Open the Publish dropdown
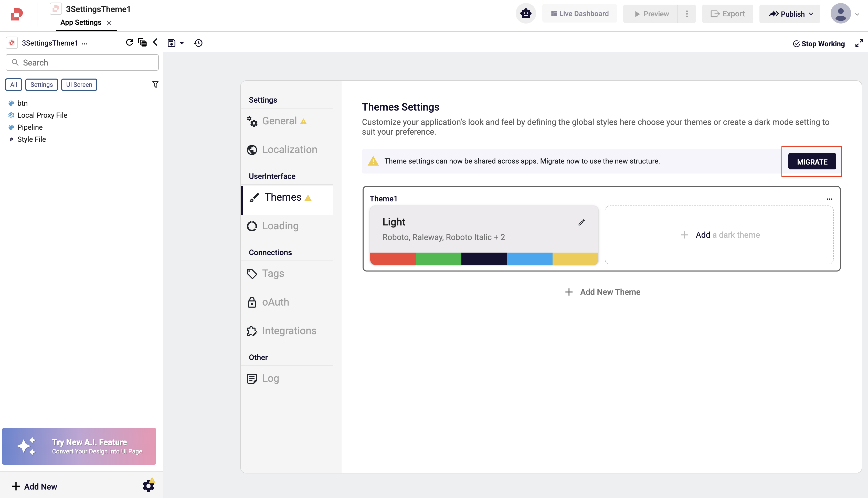The width and height of the screenshot is (868, 498). (790, 14)
